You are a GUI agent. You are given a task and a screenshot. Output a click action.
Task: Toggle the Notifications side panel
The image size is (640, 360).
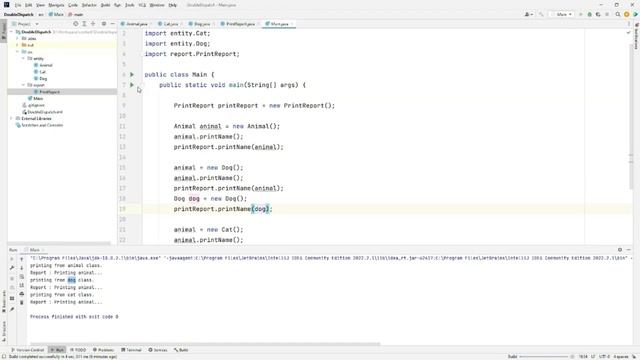pyautogui.click(x=636, y=37)
